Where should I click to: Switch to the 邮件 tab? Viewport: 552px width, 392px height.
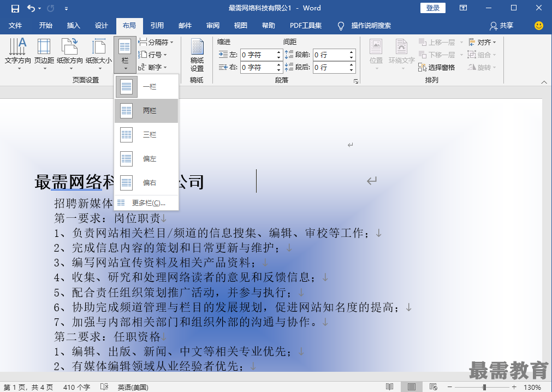point(185,26)
